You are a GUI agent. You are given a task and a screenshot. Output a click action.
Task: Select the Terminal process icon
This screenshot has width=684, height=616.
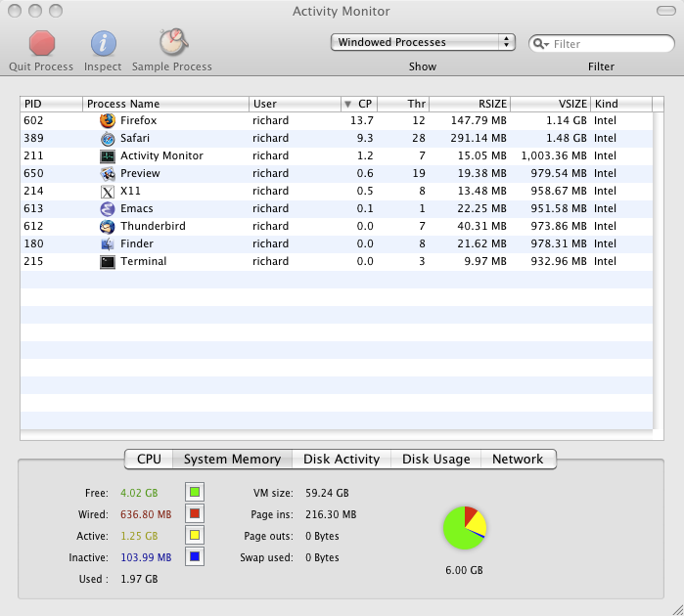[108, 261]
